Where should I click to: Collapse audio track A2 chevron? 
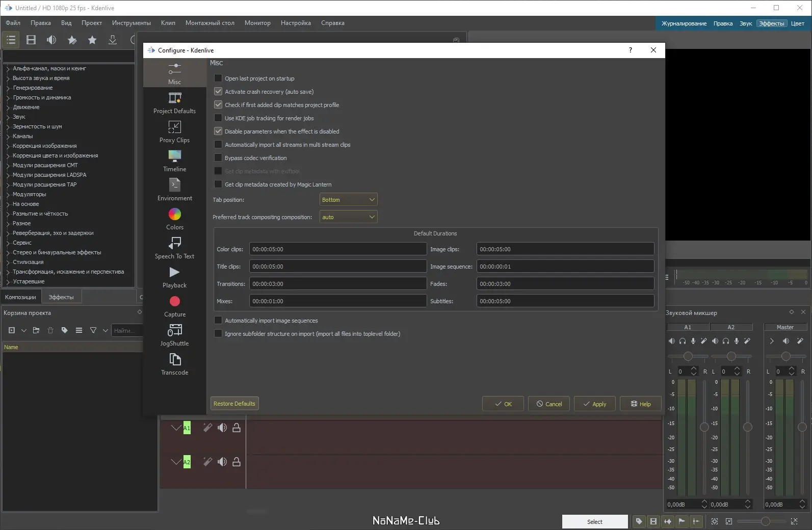[176, 462]
